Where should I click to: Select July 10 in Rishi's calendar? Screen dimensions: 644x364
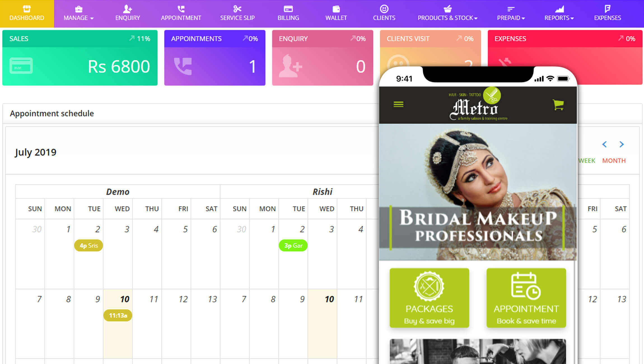(x=323, y=324)
